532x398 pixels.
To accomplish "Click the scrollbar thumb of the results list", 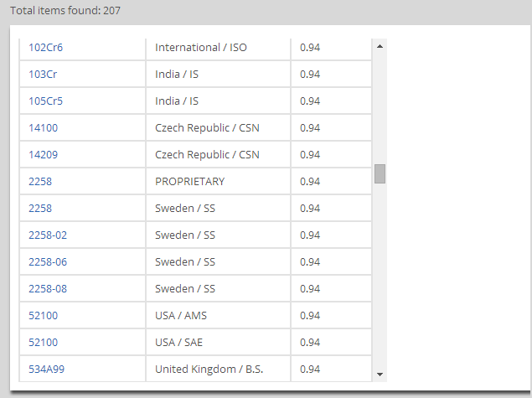I will pos(380,173).
